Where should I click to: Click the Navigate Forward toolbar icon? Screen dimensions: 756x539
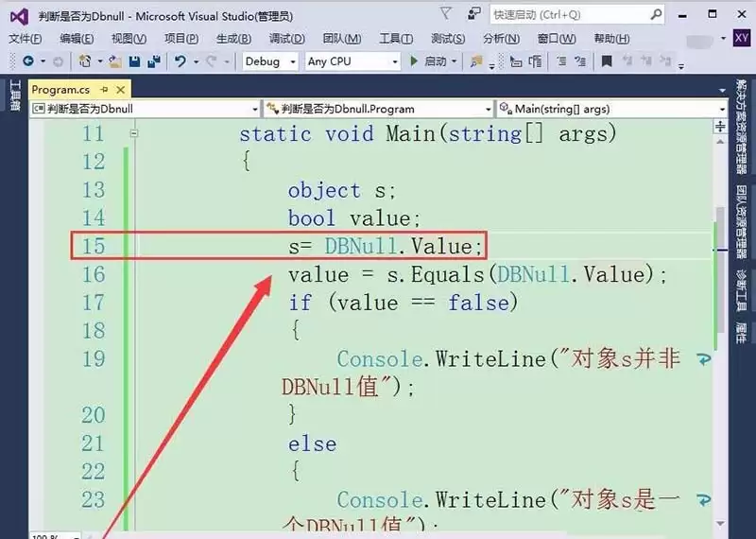(x=58, y=61)
